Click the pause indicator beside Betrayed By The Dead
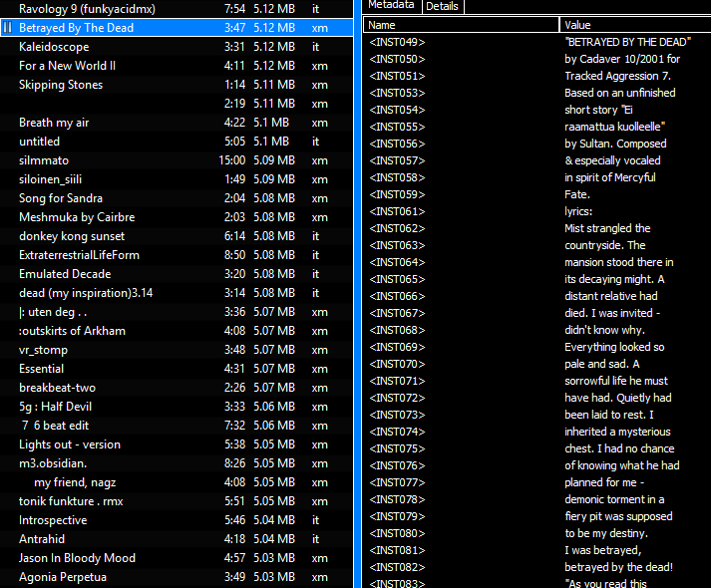This screenshot has width=711, height=588. [x=8, y=28]
